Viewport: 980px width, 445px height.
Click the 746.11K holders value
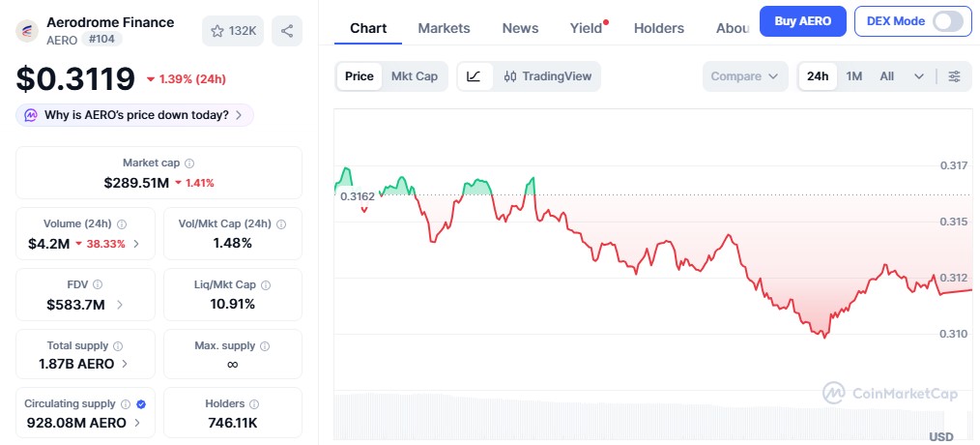[233, 423]
